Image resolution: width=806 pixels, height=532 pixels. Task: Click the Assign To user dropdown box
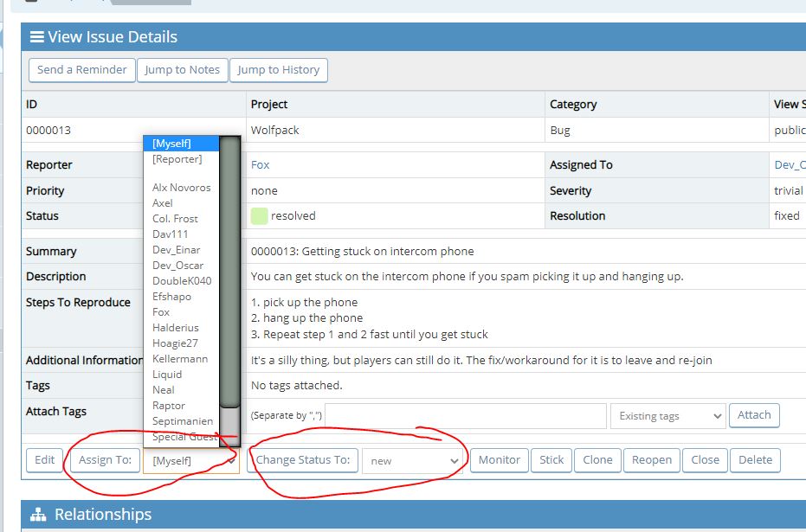(190, 461)
